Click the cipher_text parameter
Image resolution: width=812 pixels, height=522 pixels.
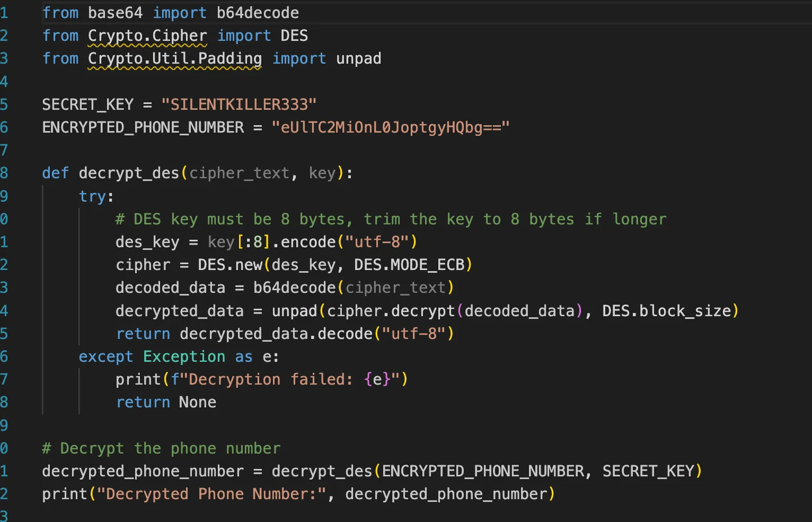pos(239,172)
